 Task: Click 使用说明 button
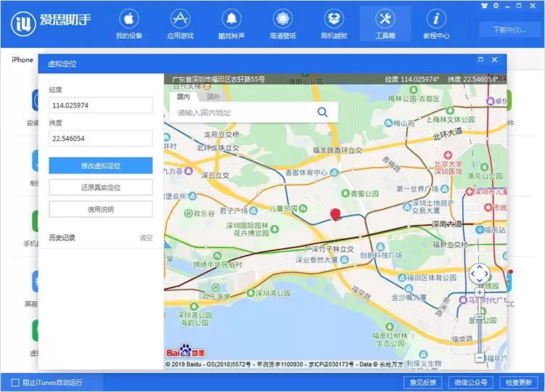101,209
